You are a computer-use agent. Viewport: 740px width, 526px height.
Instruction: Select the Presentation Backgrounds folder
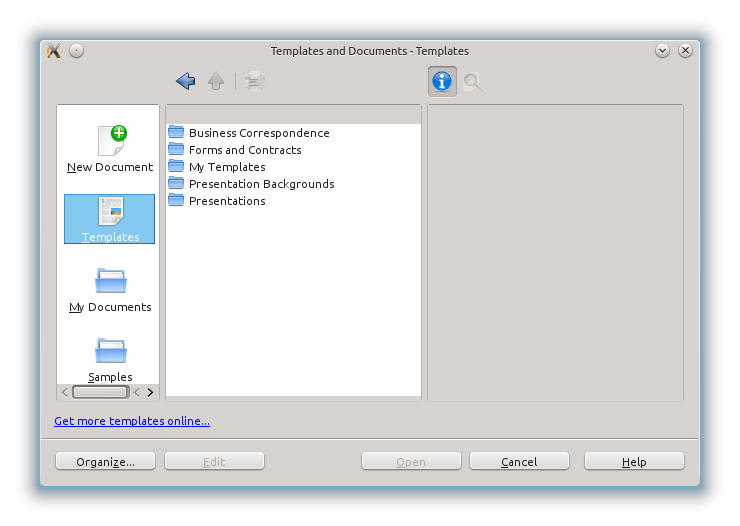click(261, 184)
